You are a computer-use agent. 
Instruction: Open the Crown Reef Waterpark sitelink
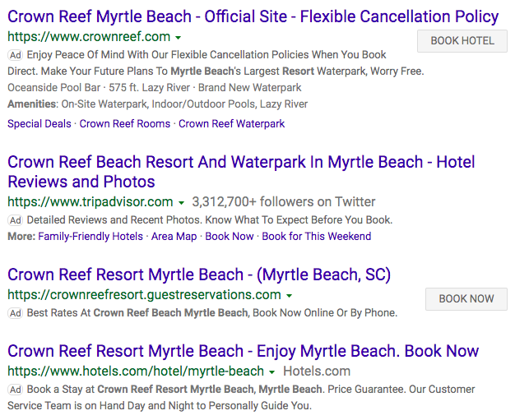point(231,124)
